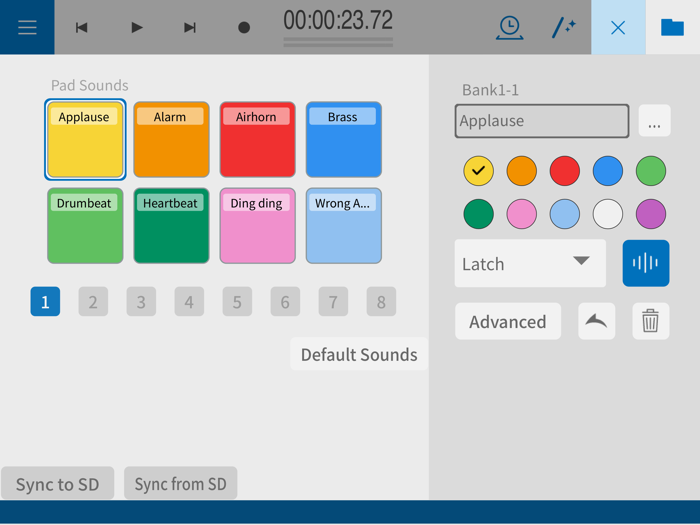700x525 pixels.
Task: Open the Latch play mode dropdown
Action: point(530,263)
